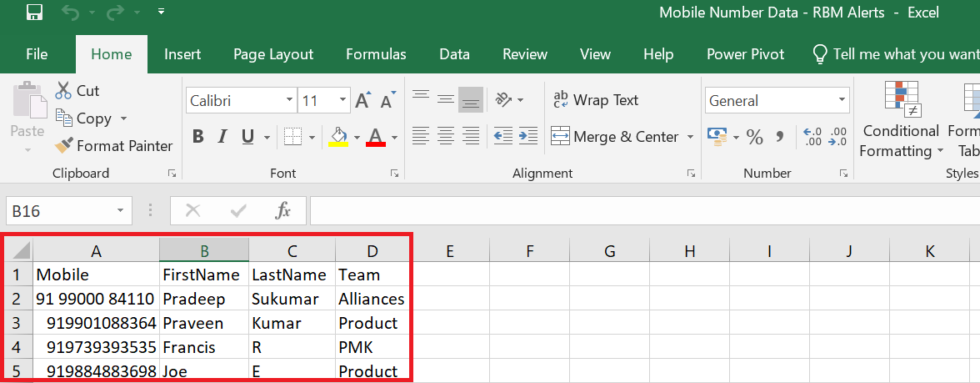
Task: Click the Increase Indent icon
Action: [x=528, y=135]
